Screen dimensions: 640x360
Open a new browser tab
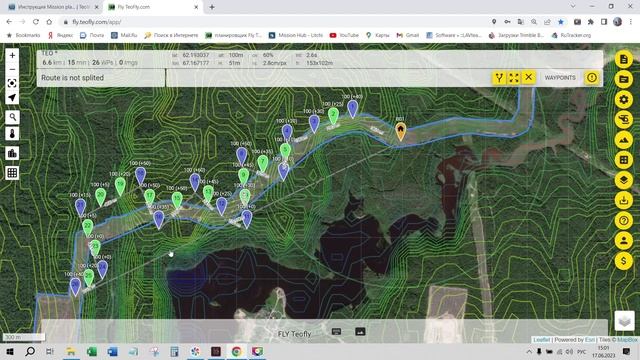click(x=212, y=7)
